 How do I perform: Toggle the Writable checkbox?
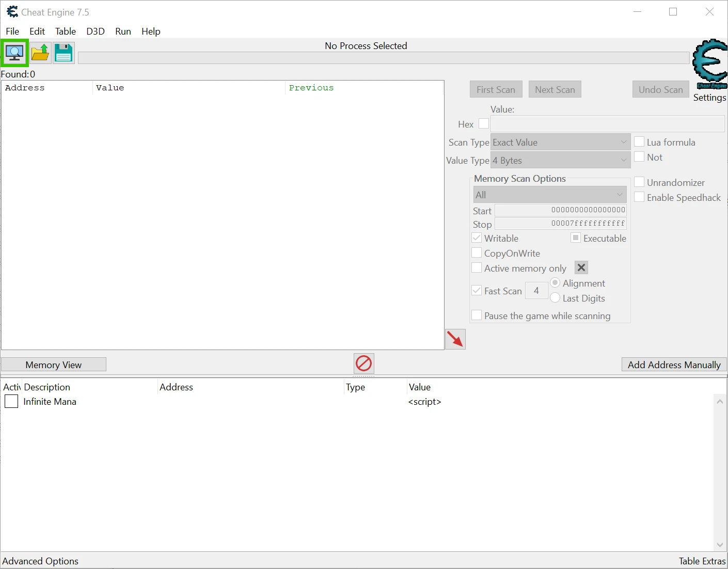point(477,238)
